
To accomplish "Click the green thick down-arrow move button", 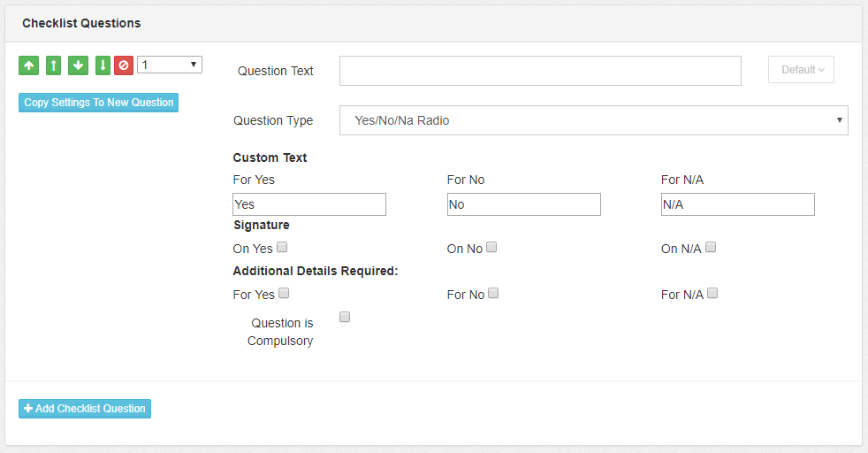I will [78, 65].
